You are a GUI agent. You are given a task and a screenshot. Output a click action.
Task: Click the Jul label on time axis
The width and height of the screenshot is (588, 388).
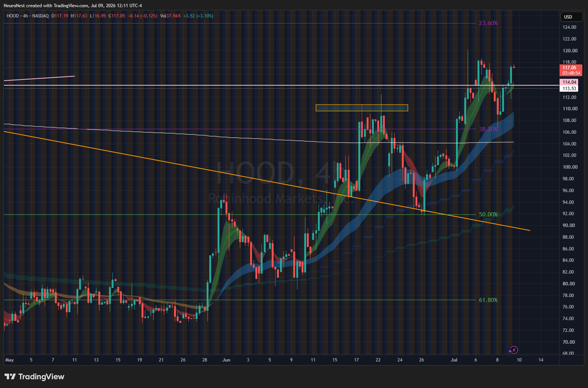coord(454,360)
